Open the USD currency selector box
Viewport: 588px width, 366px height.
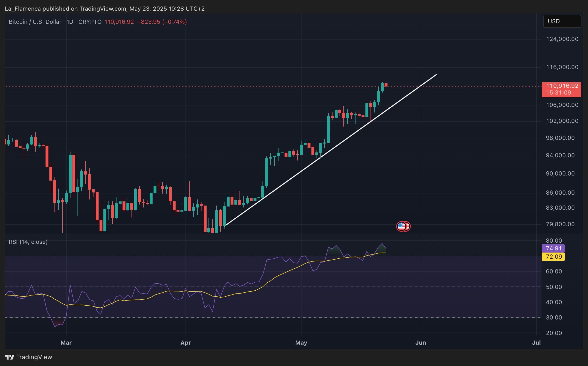click(562, 21)
